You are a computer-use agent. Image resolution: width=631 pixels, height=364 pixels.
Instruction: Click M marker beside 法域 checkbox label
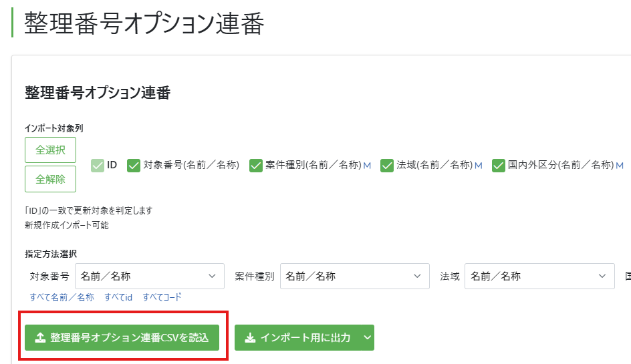479,166
